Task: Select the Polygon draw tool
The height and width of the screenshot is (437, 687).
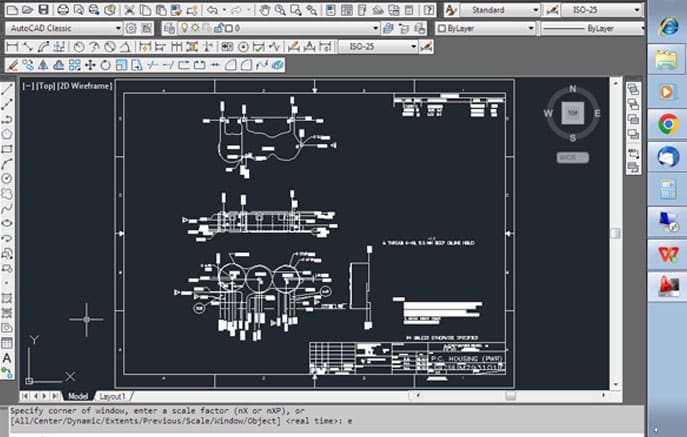Action: point(7,134)
